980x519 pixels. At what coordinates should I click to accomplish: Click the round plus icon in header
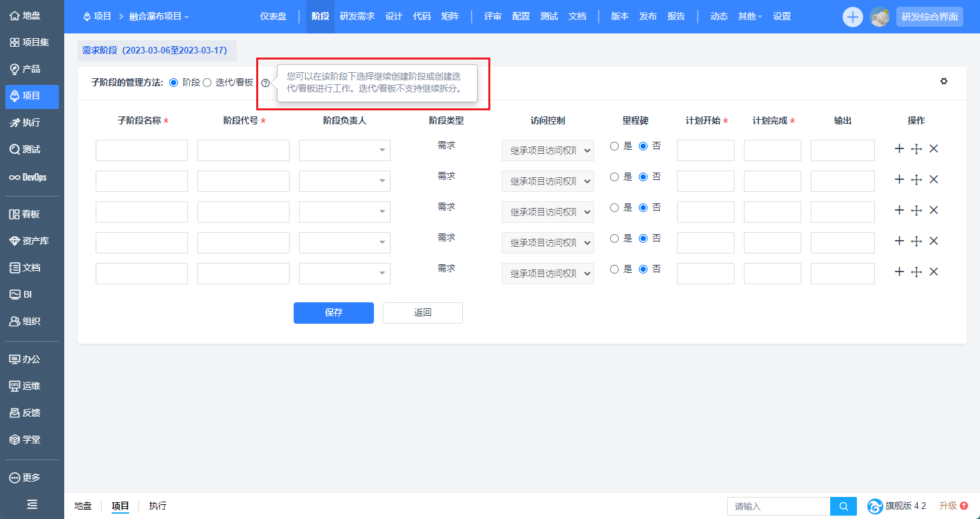pyautogui.click(x=852, y=17)
